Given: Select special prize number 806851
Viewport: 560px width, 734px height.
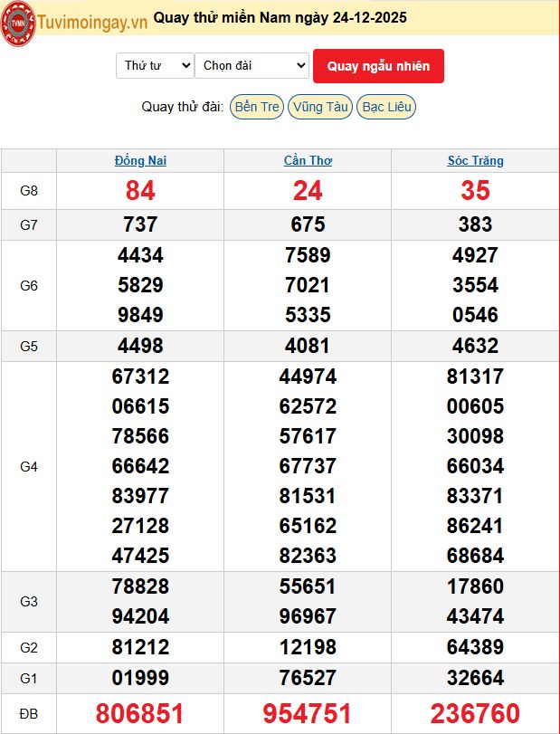Looking at the screenshot, I should [x=140, y=713].
